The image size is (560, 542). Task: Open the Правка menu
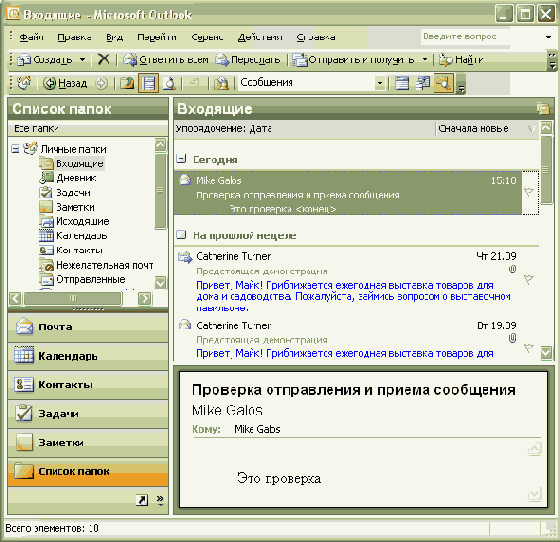click(74, 37)
